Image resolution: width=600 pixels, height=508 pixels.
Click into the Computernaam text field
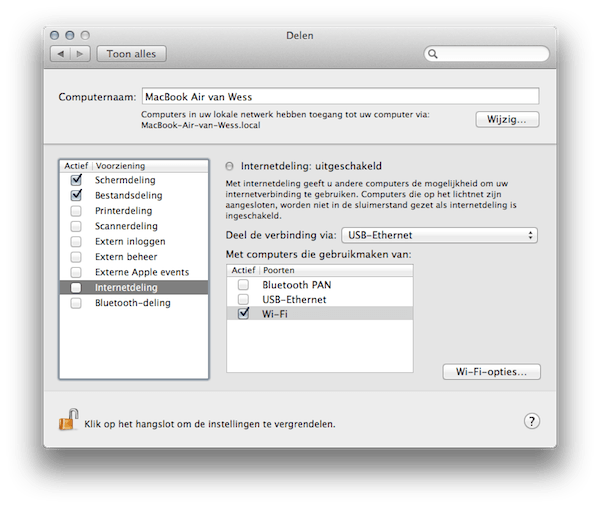click(x=341, y=96)
